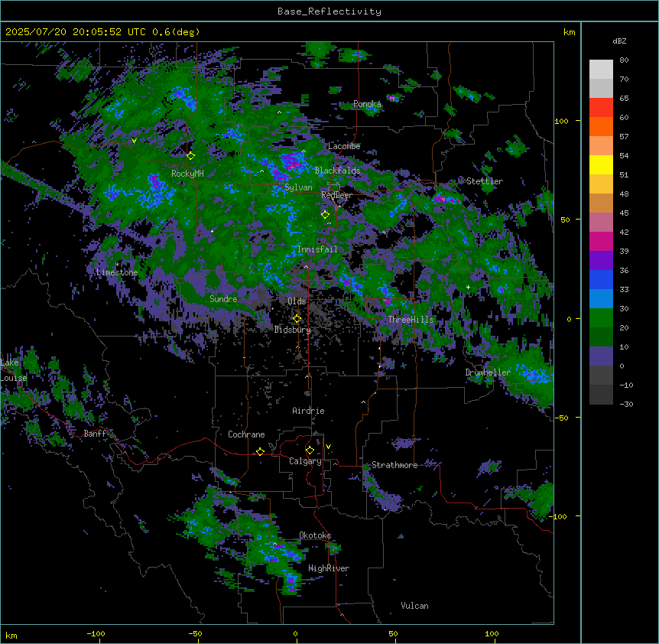Select the yellow diamond marker below RedDeer
The height and width of the screenshot is (644, 659).
tap(325, 214)
